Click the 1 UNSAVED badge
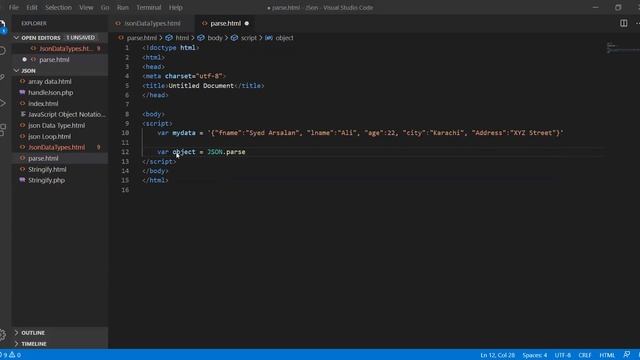Screen dimensions: 640x360 [x=80, y=38]
